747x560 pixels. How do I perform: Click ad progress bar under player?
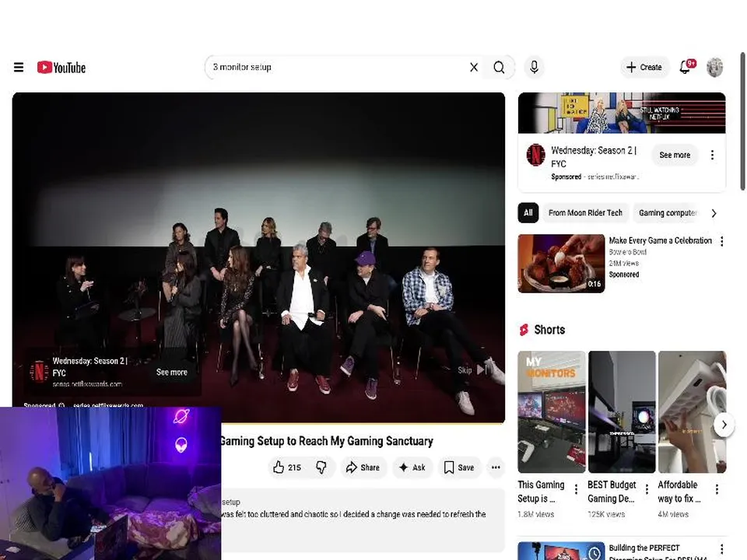point(362,422)
